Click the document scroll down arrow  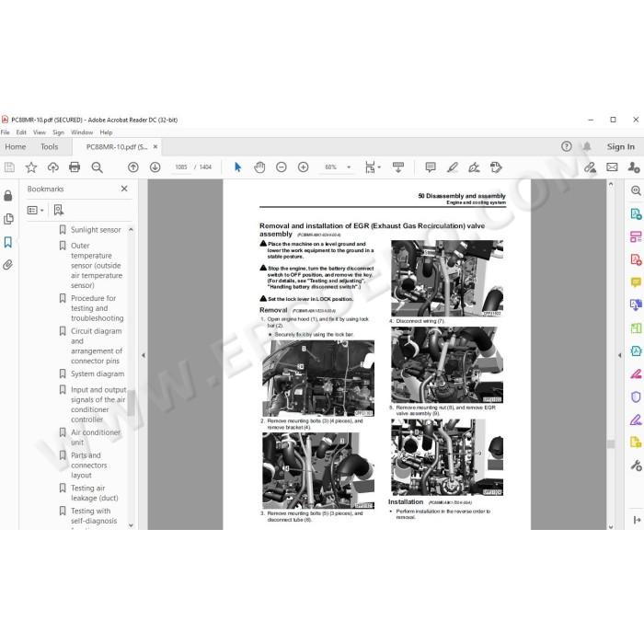[611, 526]
